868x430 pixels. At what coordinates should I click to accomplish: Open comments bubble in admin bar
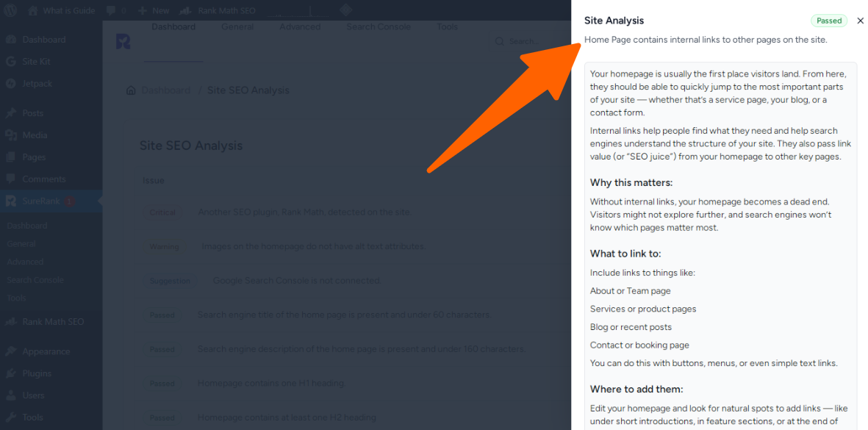(115, 10)
